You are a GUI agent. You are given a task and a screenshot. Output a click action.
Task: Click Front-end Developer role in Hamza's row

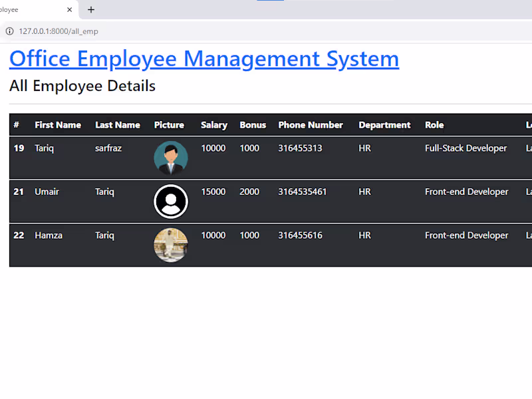pyautogui.click(x=467, y=236)
